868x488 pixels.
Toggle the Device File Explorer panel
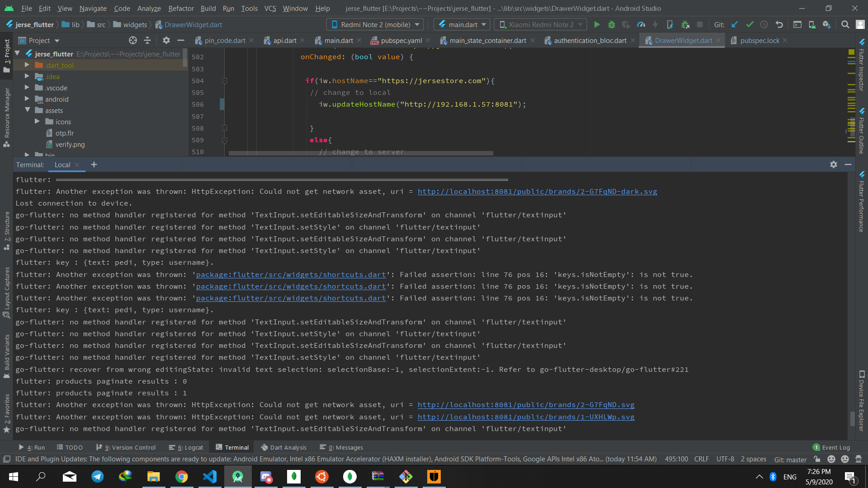[862, 401]
